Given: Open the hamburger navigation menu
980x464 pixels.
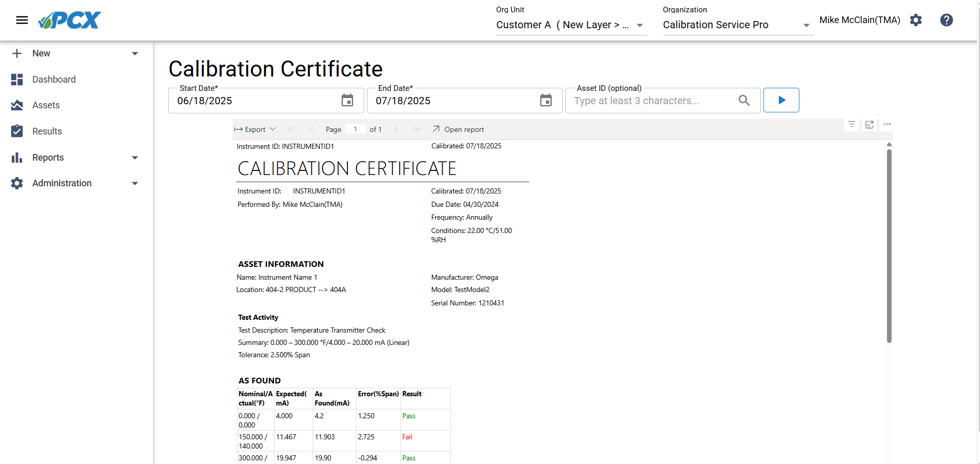Looking at the screenshot, I should (22, 20).
